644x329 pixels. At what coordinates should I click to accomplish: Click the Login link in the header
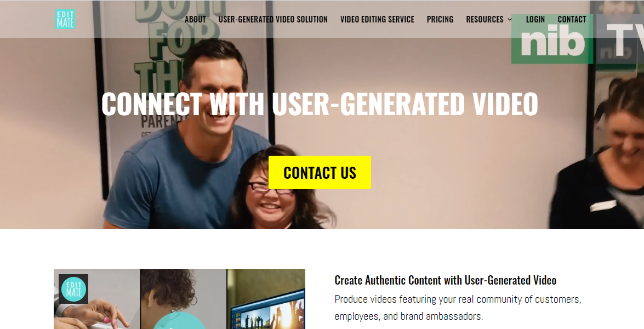(x=535, y=19)
